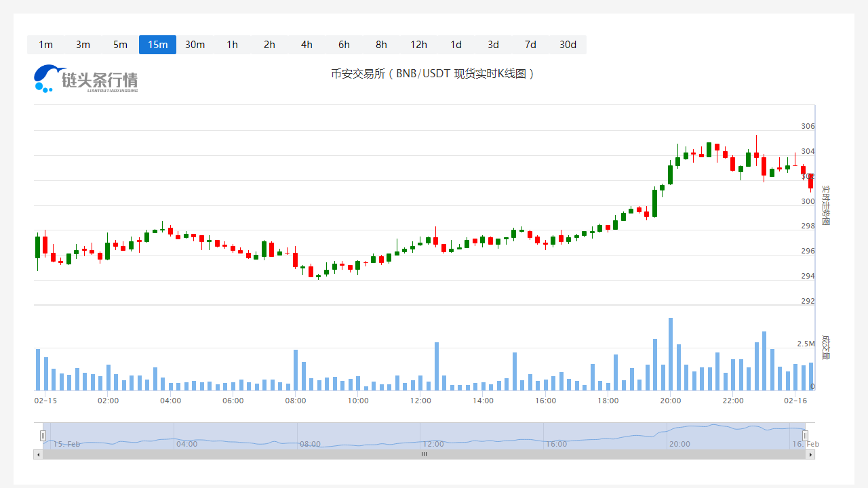The width and height of the screenshot is (868, 488).
Task: Switch chart to 30m interval
Action: (x=195, y=45)
